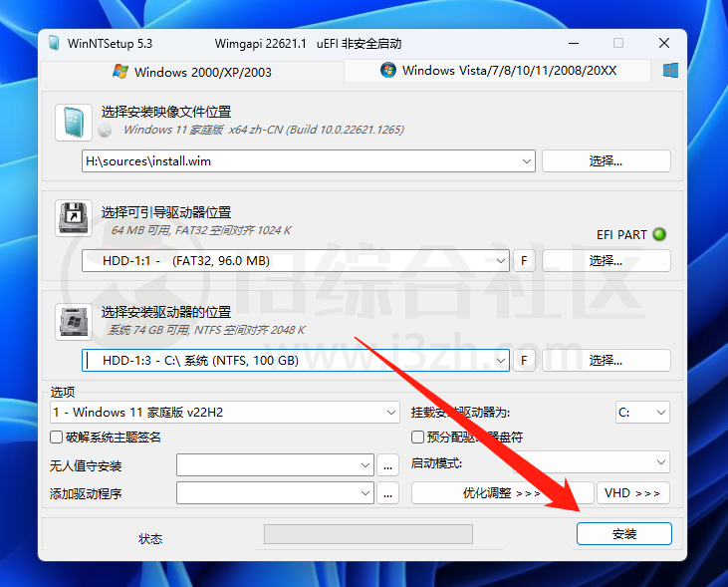This screenshot has height=587, width=728.
Task: Click the EFI PART label
Action: coord(621,235)
